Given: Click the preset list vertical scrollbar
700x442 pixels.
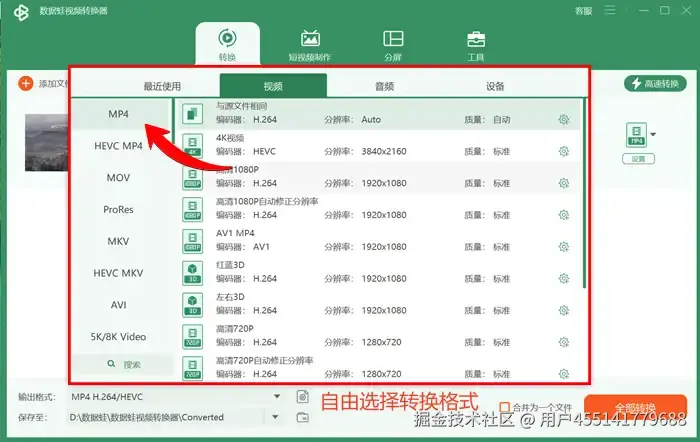Looking at the screenshot, I should click(x=584, y=194).
